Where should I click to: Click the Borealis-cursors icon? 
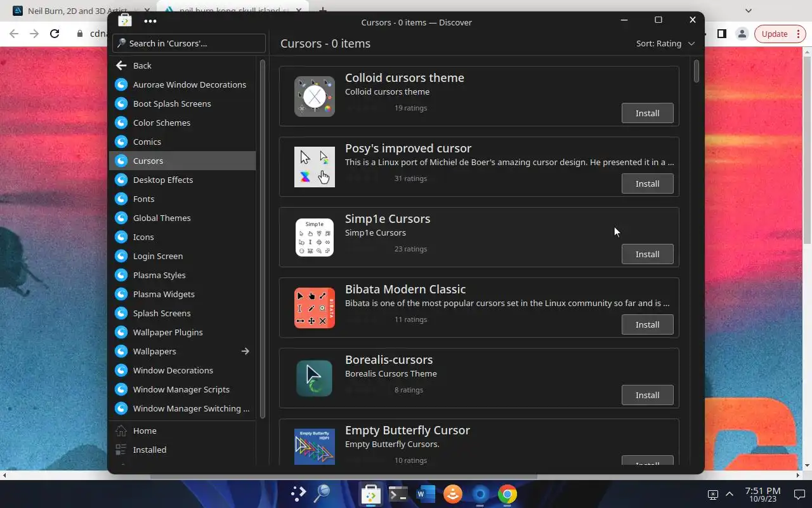pos(315,378)
